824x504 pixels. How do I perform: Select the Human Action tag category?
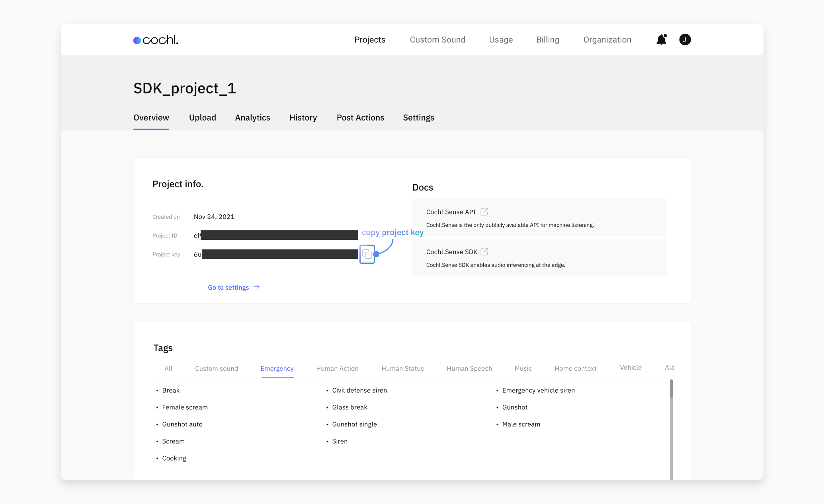pos(337,368)
